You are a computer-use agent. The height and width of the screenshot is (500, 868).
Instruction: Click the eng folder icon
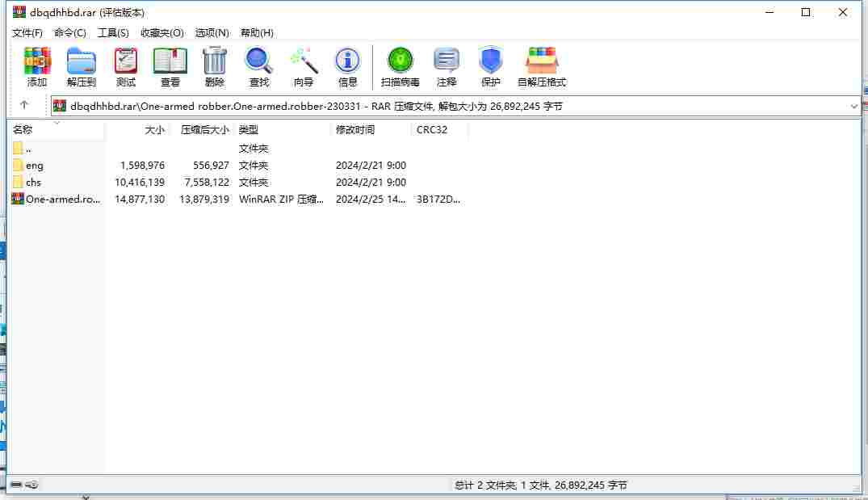[x=18, y=165]
